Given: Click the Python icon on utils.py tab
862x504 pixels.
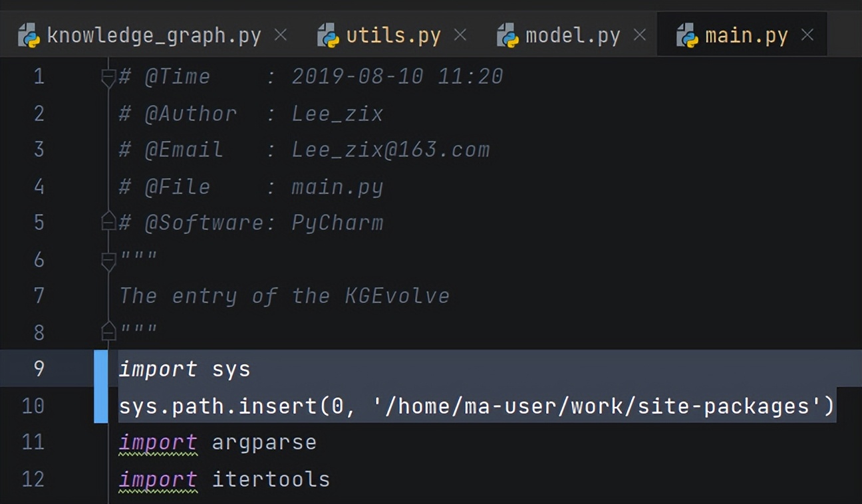Looking at the screenshot, I should coord(329,35).
